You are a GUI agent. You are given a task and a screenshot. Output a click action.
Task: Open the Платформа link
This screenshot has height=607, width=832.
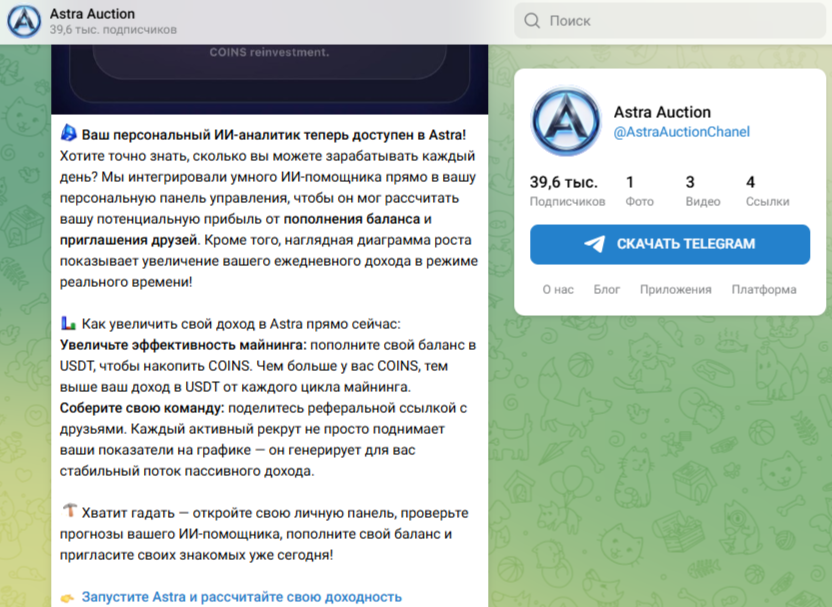(764, 289)
